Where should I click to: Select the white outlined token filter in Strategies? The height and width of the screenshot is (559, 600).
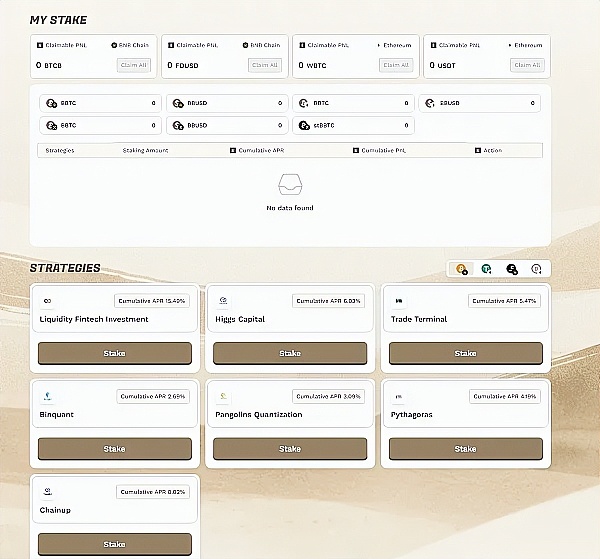[536, 269]
